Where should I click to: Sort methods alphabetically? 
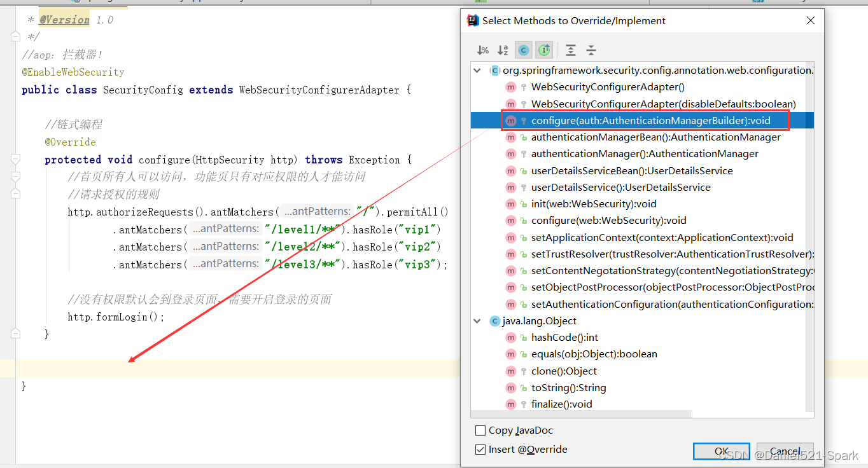pos(503,50)
